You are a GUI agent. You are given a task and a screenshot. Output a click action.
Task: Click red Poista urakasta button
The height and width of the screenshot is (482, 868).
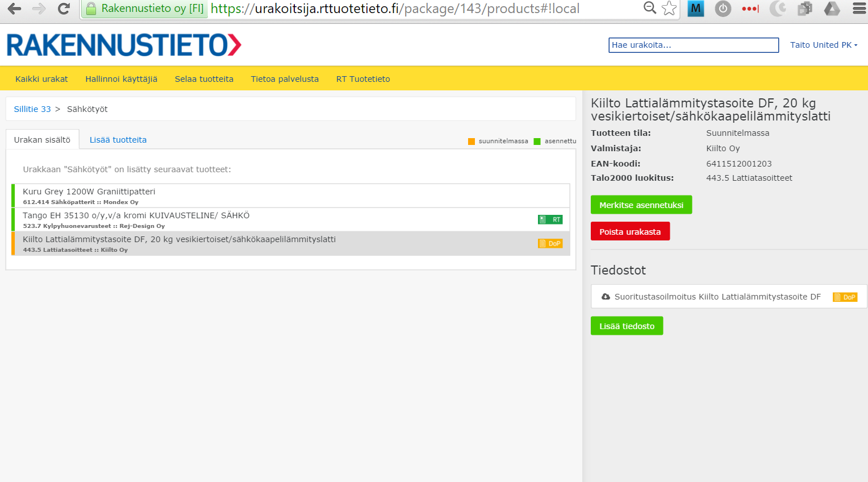pyautogui.click(x=630, y=231)
